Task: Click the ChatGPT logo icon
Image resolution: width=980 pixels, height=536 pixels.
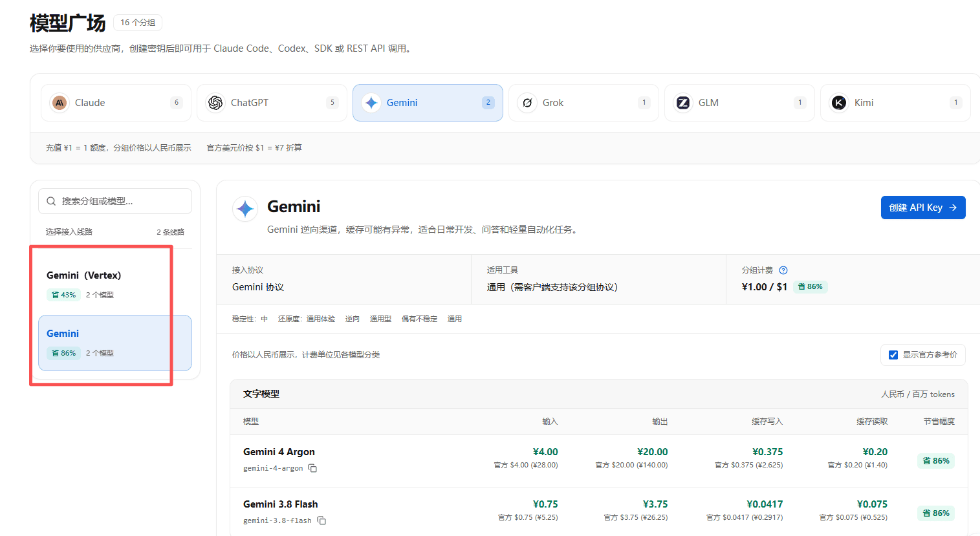Action: pos(215,103)
